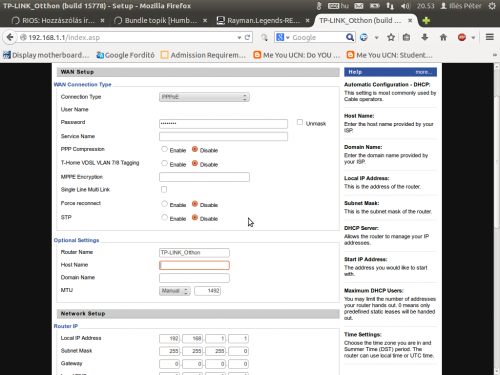The height and width of the screenshot is (375, 500).
Task: Enable STP radio button
Action: tap(164, 217)
